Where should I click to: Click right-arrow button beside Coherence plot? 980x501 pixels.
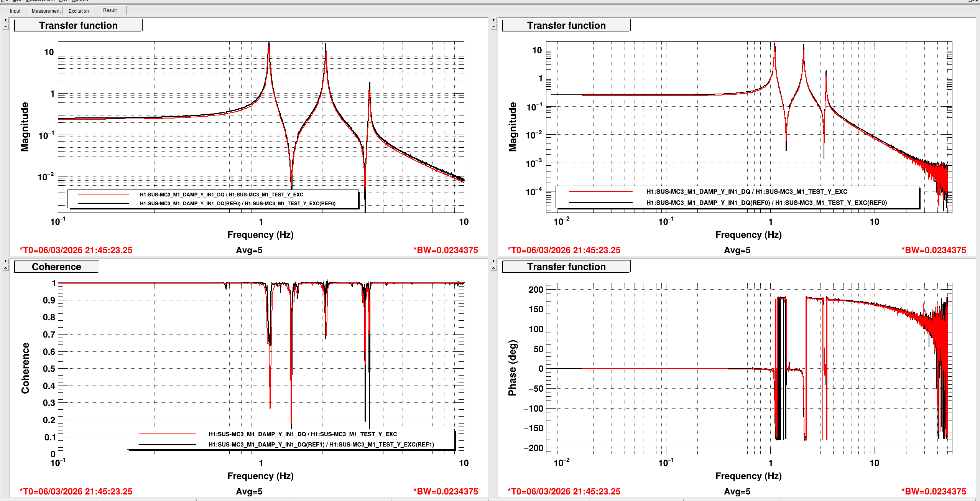pos(5,261)
